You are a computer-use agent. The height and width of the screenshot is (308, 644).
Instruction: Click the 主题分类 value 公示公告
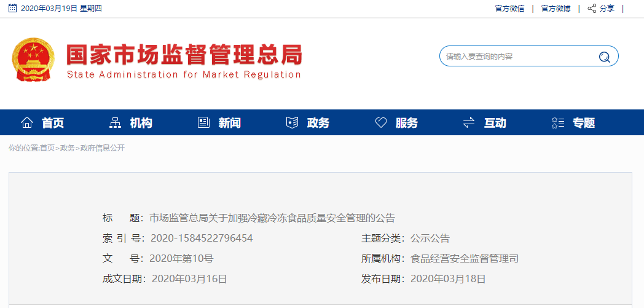430,238
